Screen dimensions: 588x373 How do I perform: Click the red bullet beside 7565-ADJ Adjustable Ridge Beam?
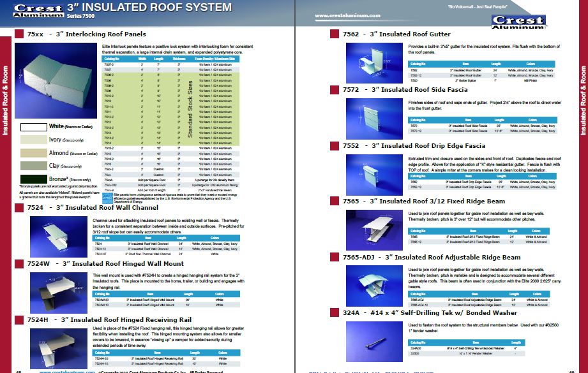(x=334, y=258)
